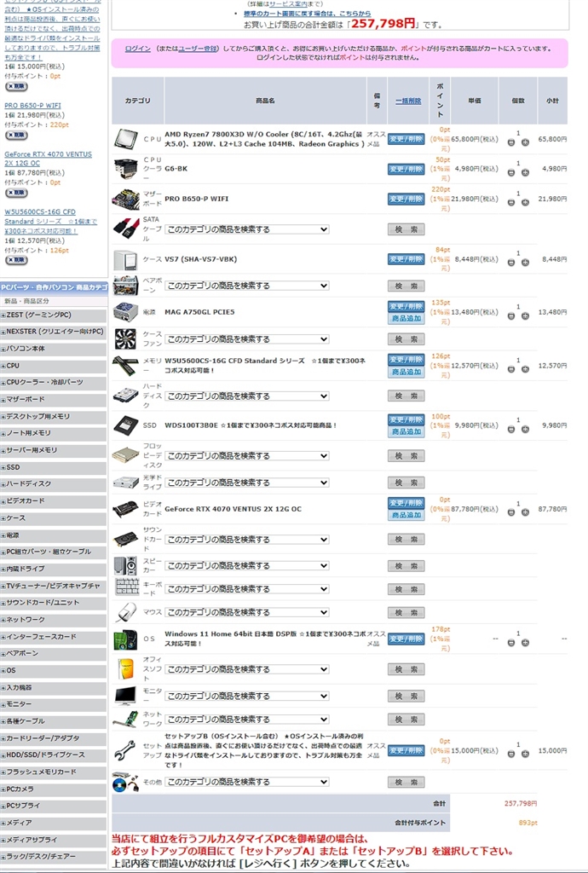Click 取消 under sidebar PRO B650-P WIFI
The height and width of the screenshot is (873, 588).
(x=16, y=136)
